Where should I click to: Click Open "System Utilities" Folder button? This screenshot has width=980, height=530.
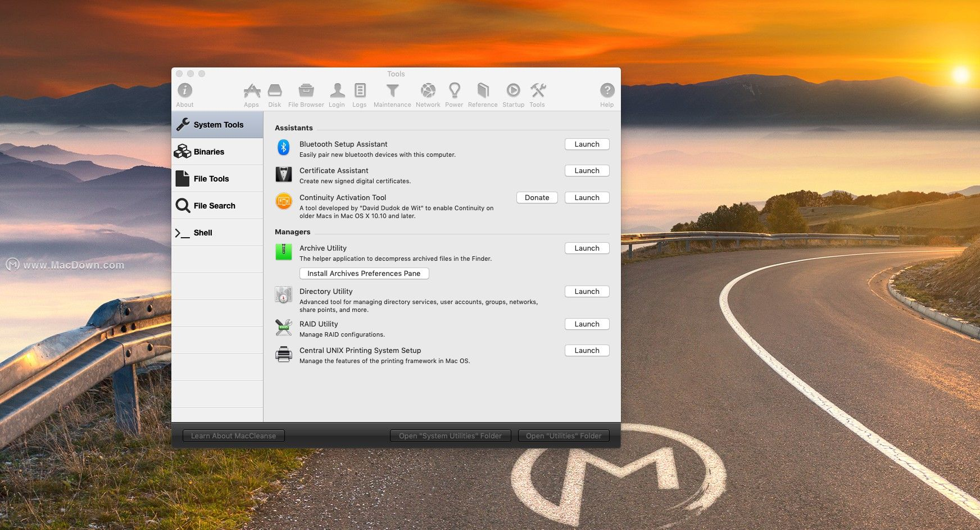tap(451, 436)
